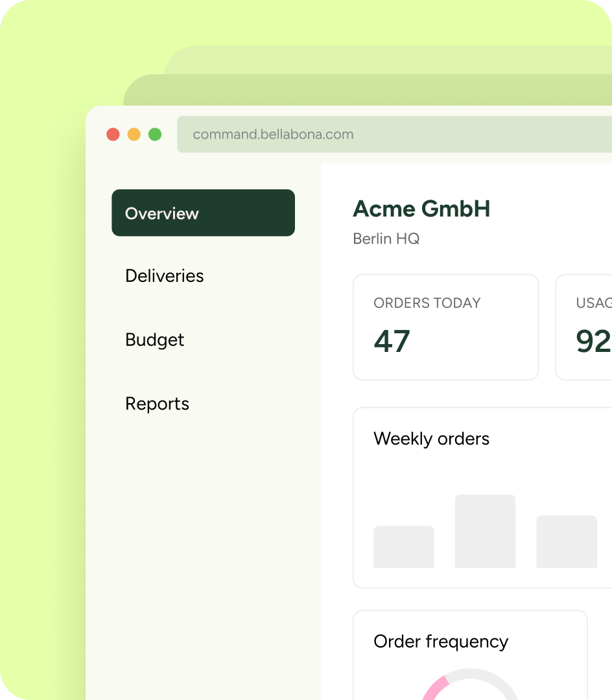Open the Orders Today card showing 47
Image resolution: width=612 pixels, height=700 pixels.
pyautogui.click(x=446, y=327)
